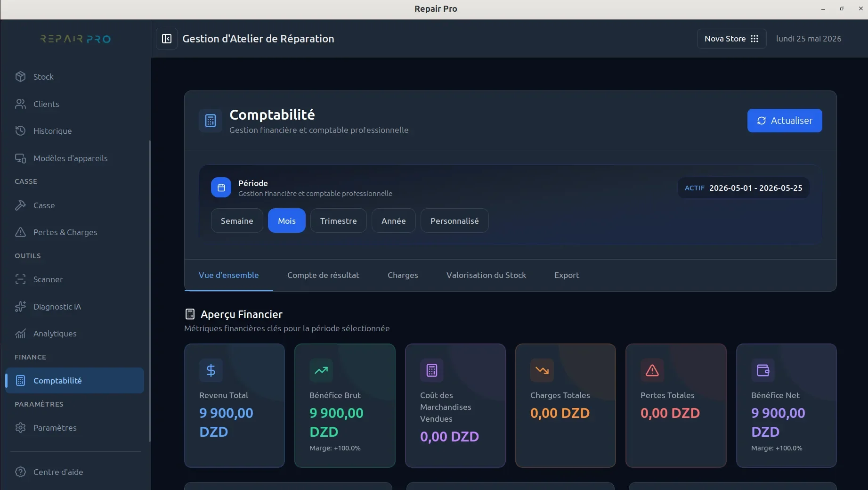Open Analytiques page
868x490 pixels.
(x=74, y=333)
